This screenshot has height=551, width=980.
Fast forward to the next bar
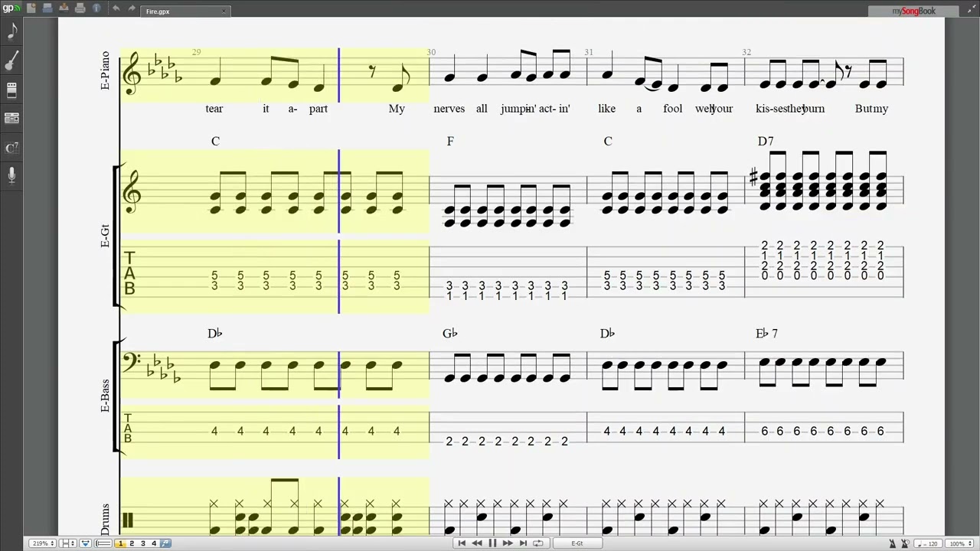click(508, 543)
